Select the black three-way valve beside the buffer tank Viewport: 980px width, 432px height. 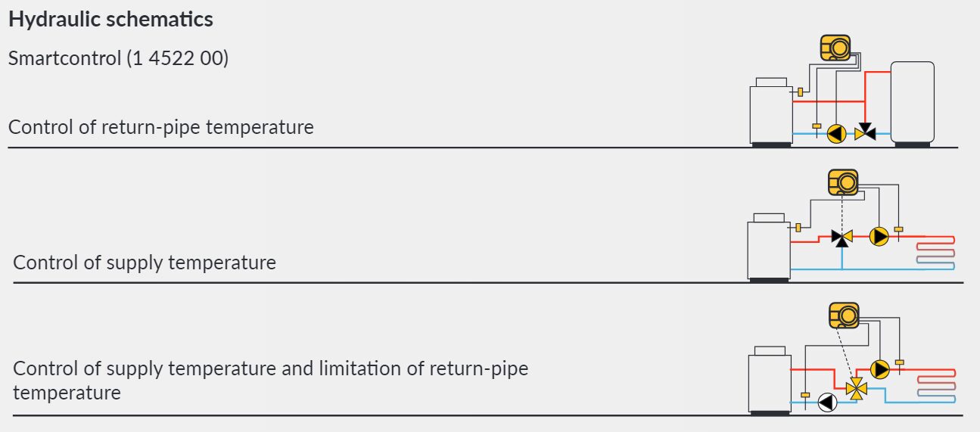point(865,134)
